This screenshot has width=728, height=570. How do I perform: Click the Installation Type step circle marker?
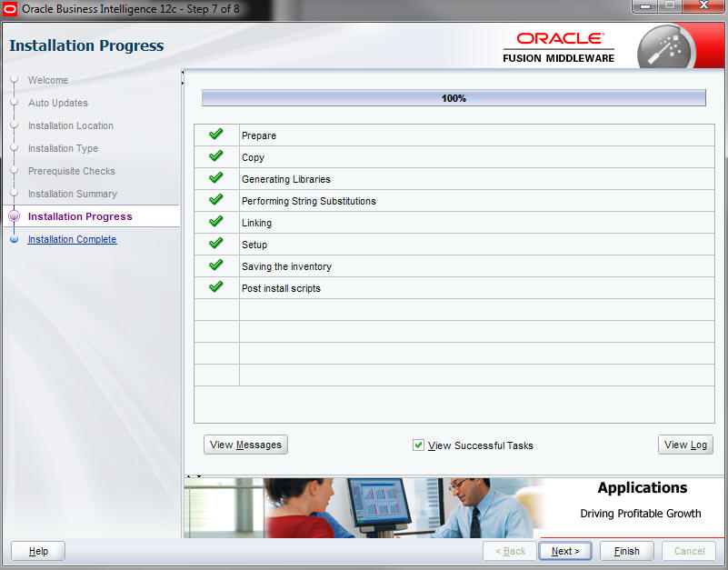click(x=15, y=147)
